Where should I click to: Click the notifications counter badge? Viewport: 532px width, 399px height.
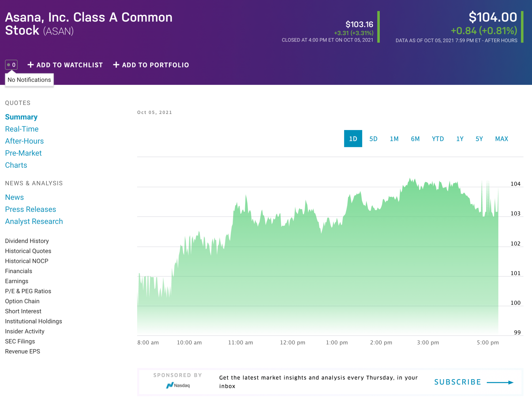coord(11,65)
